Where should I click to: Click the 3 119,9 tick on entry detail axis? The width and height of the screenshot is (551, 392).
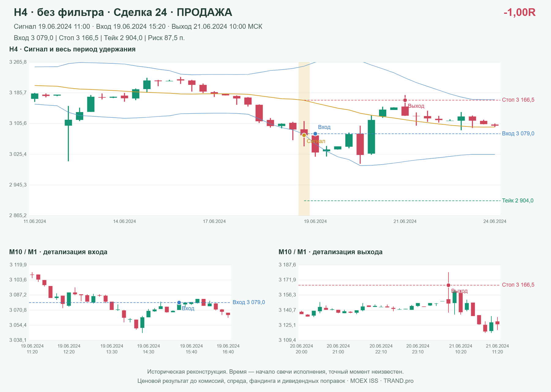(18, 265)
